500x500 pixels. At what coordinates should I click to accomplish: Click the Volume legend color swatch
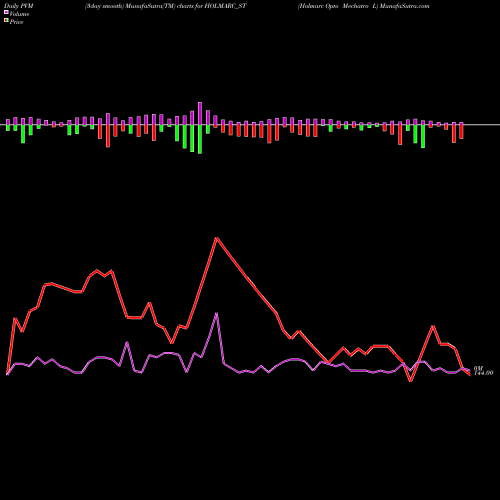6,13
